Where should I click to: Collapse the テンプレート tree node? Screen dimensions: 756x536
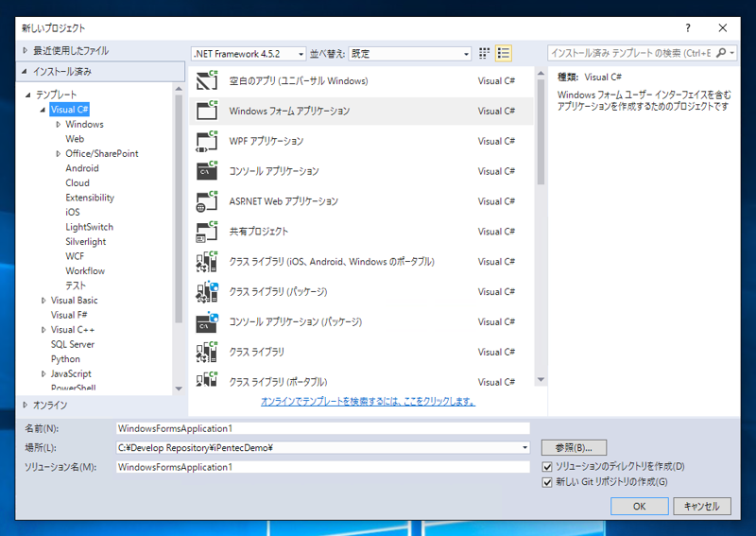pyautogui.click(x=28, y=95)
